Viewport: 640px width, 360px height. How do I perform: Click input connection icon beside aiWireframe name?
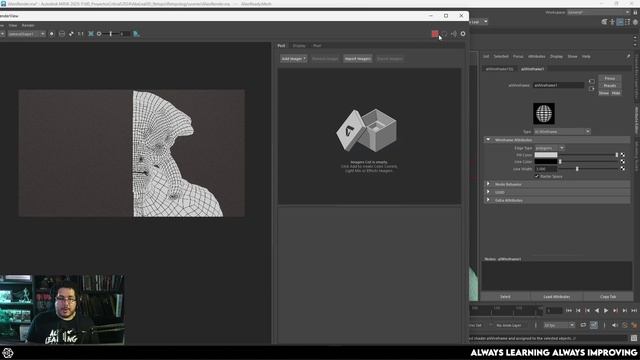coord(592,82)
